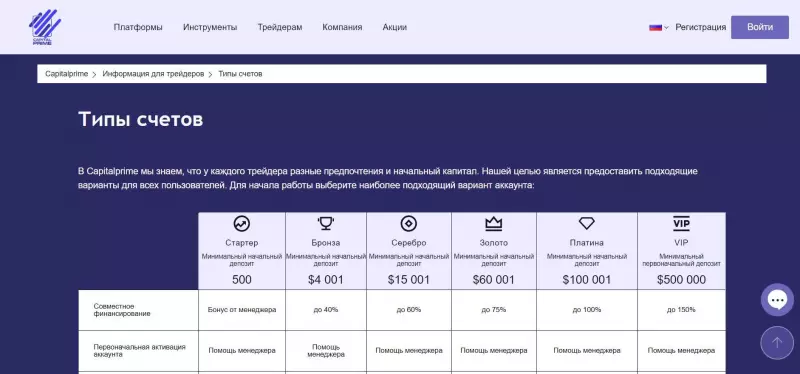800x374 pixels.
Task: Click the Платина diamond icon
Action: (x=587, y=223)
